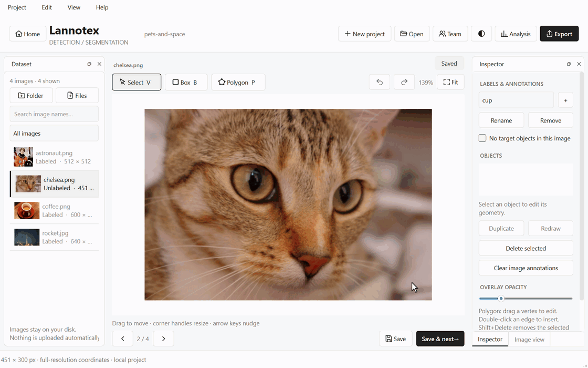This screenshot has width=588, height=368.
Task: Click the Saved status indicator
Action: click(x=449, y=64)
